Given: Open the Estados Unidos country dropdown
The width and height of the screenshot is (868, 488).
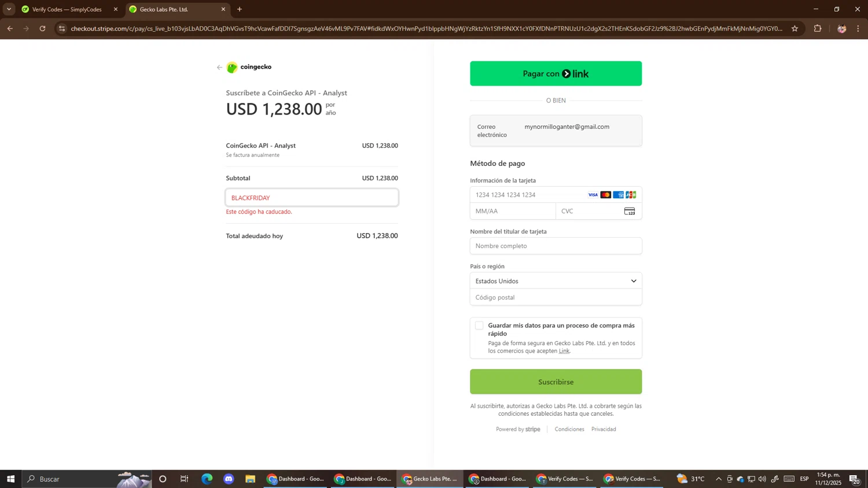Looking at the screenshot, I should [x=556, y=281].
